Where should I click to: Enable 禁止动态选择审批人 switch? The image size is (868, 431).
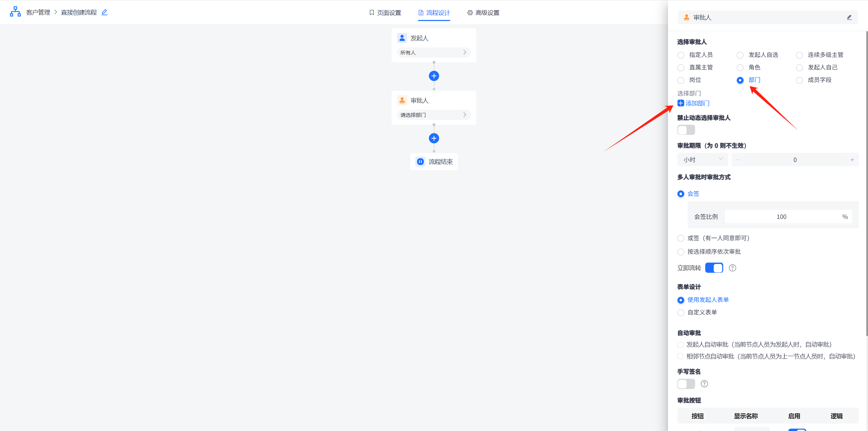pyautogui.click(x=686, y=130)
